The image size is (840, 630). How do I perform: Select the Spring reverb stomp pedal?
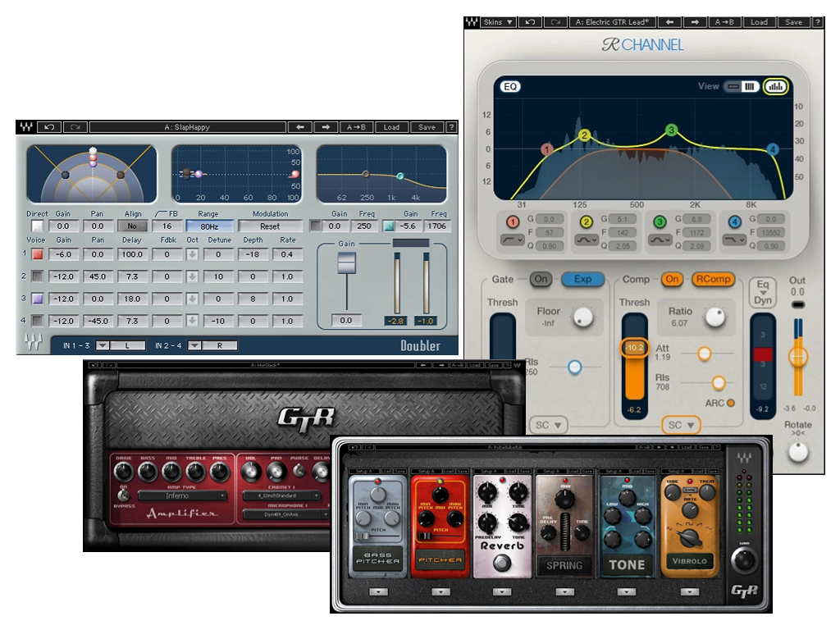(x=564, y=527)
